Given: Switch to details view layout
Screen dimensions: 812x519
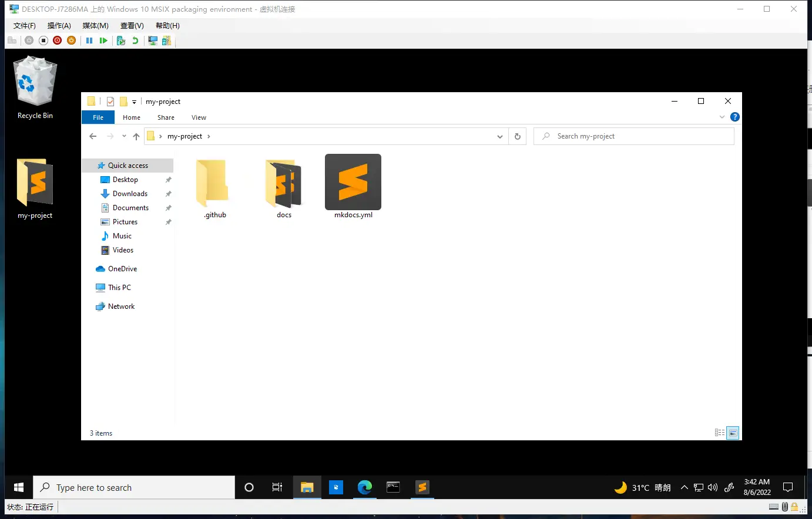Looking at the screenshot, I should coord(720,433).
